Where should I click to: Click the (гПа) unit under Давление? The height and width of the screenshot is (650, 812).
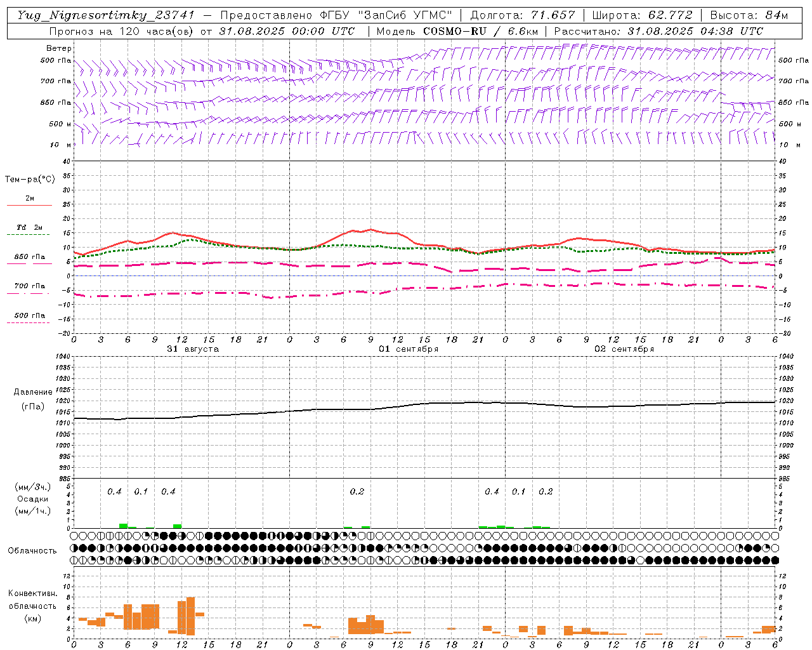pyautogui.click(x=32, y=406)
